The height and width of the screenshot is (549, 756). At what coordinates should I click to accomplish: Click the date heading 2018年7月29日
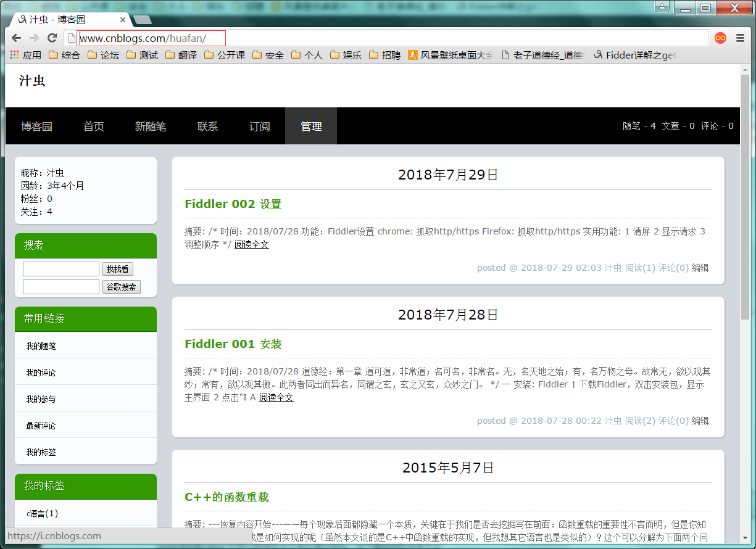pyautogui.click(x=448, y=175)
